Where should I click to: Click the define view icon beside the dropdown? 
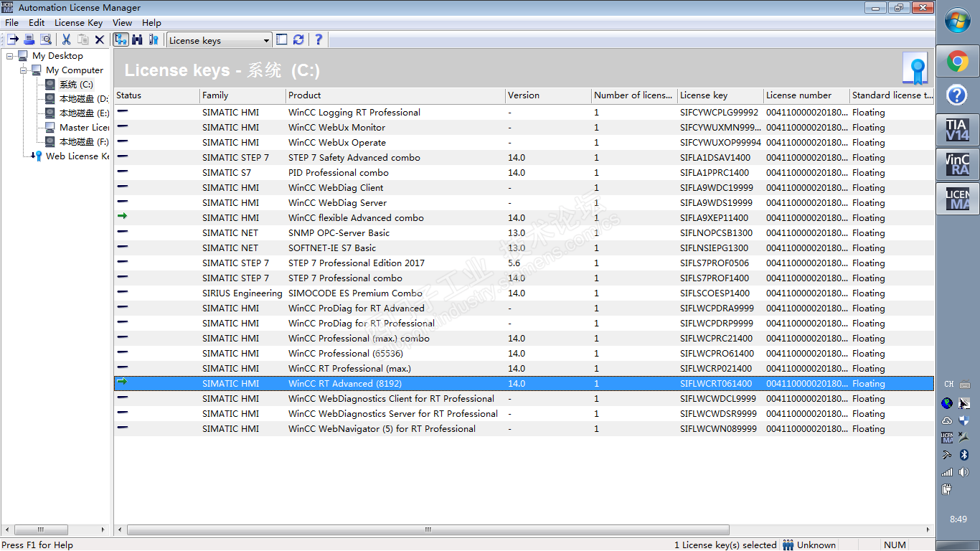tap(282, 40)
